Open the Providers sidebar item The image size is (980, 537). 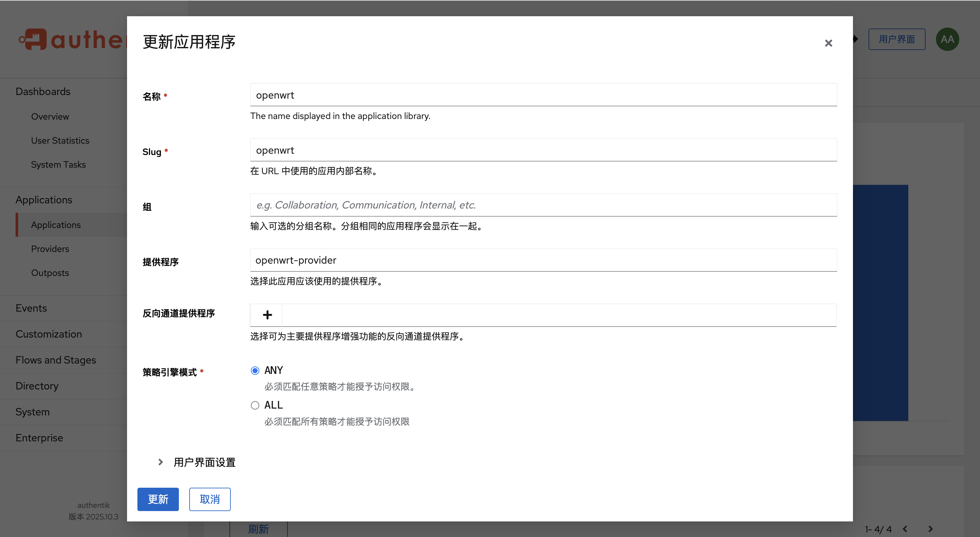[x=50, y=249]
